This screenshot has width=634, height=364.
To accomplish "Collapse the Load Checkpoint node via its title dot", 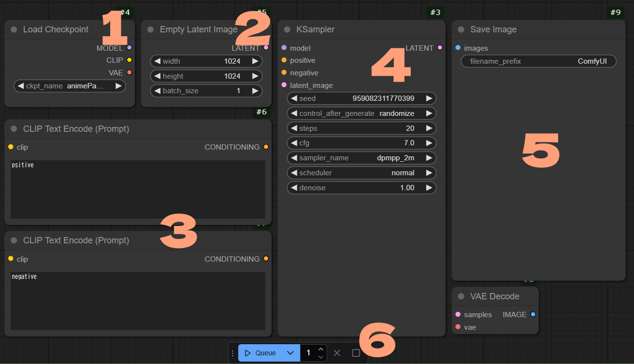I will [x=14, y=29].
